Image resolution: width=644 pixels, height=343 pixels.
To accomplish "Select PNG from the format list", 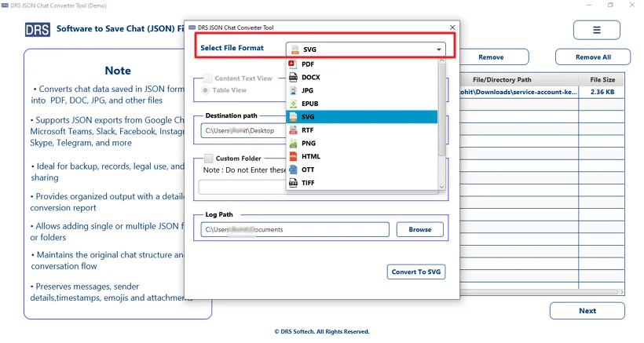I will 361,143.
